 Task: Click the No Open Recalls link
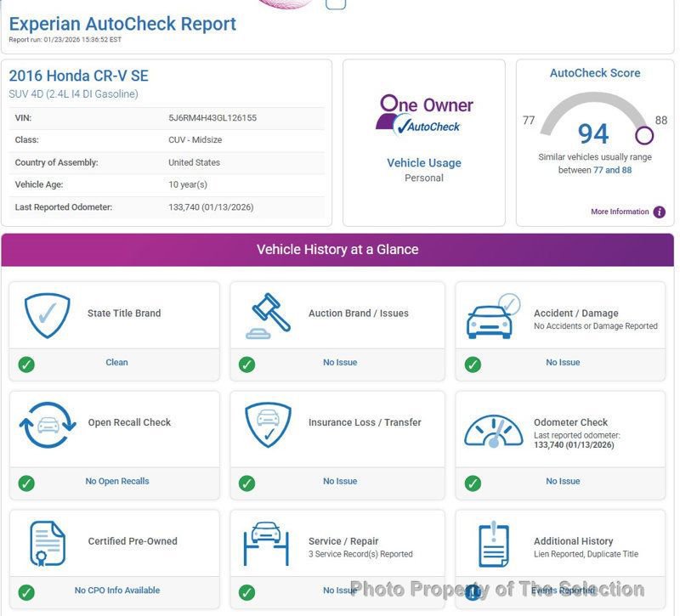tap(117, 482)
